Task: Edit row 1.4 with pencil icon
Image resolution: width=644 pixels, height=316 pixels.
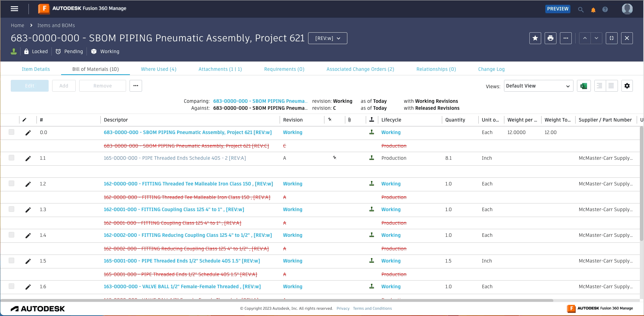Action: [28, 235]
